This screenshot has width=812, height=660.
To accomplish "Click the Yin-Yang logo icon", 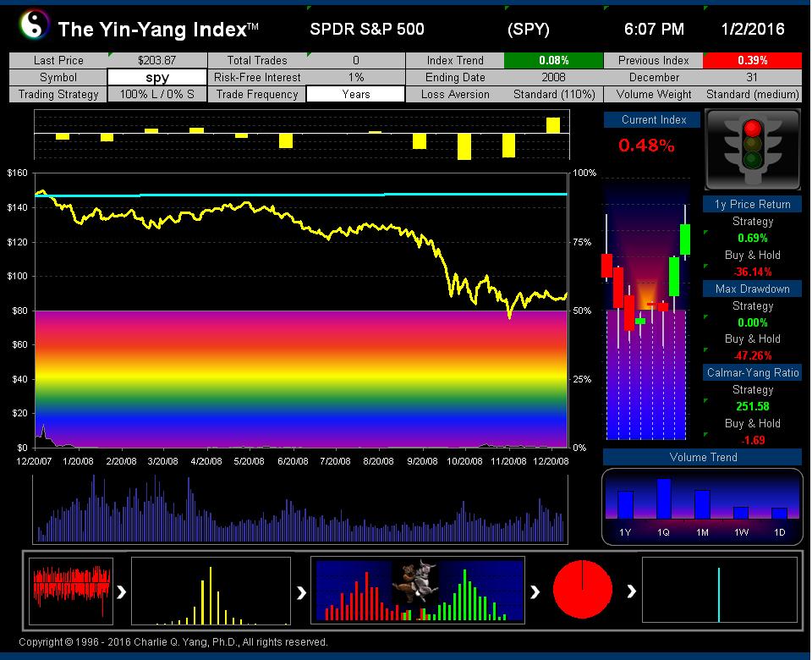I will [x=34, y=25].
